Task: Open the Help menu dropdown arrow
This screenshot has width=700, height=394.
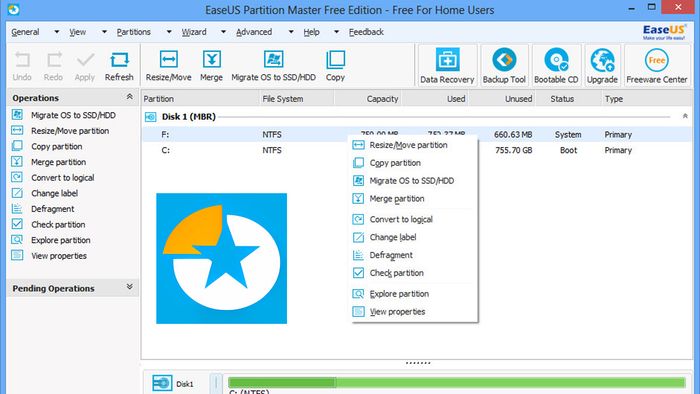Action: point(336,32)
